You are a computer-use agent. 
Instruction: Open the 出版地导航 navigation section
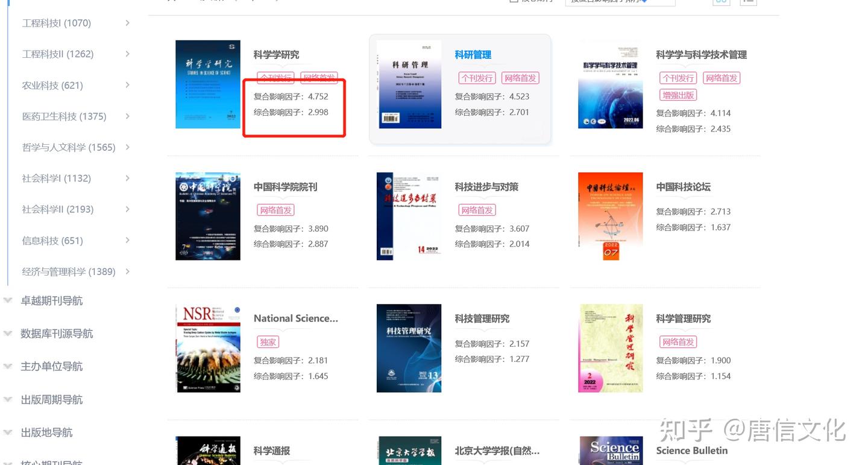46,432
